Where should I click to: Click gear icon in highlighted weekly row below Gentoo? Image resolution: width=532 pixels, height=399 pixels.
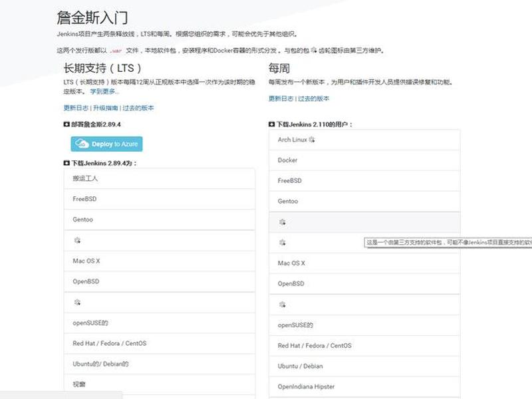tap(282, 222)
